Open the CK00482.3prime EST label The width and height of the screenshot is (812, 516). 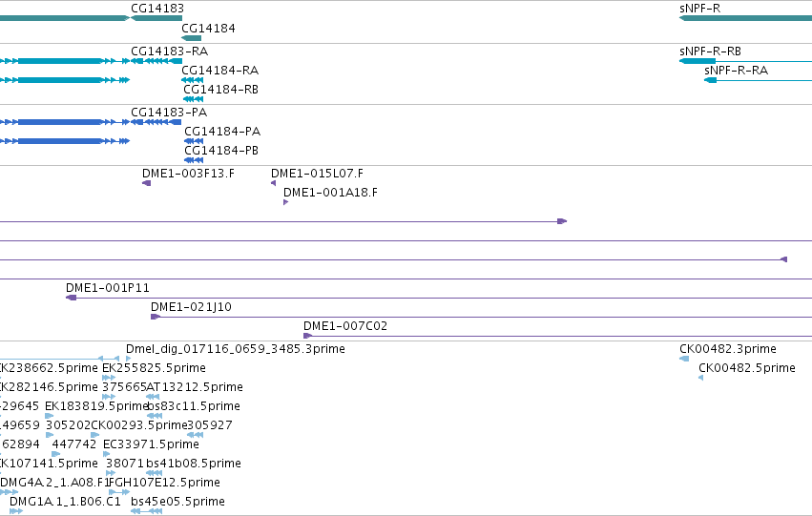tap(728, 349)
